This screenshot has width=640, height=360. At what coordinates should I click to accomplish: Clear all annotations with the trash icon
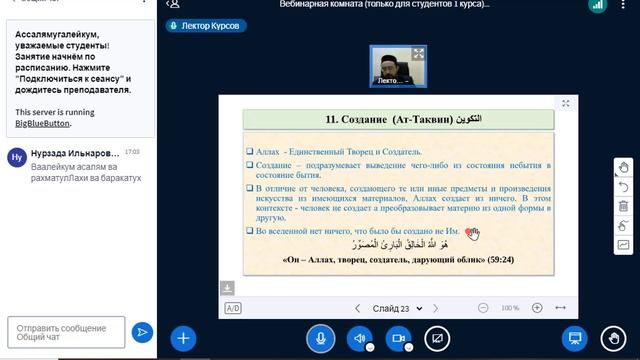(623, 206)
